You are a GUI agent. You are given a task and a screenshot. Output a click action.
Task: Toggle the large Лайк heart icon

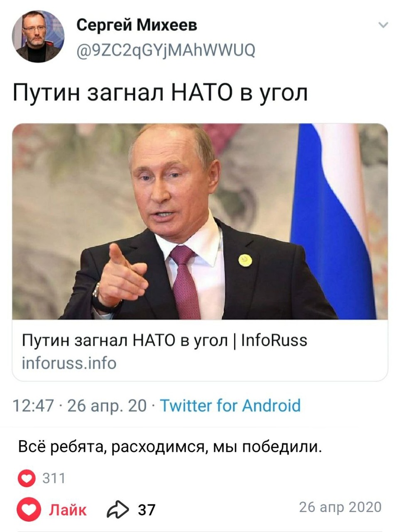point(29,509)
